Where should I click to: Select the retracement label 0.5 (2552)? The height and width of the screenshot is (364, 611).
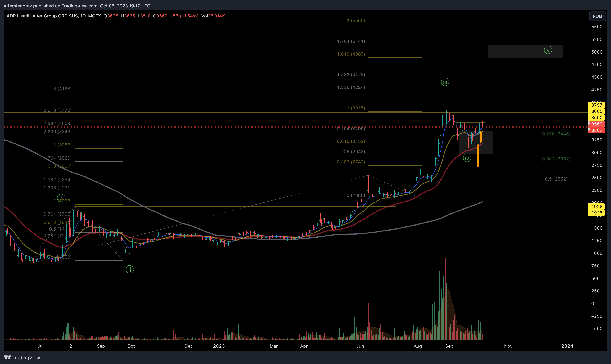[x=556, y=179]
